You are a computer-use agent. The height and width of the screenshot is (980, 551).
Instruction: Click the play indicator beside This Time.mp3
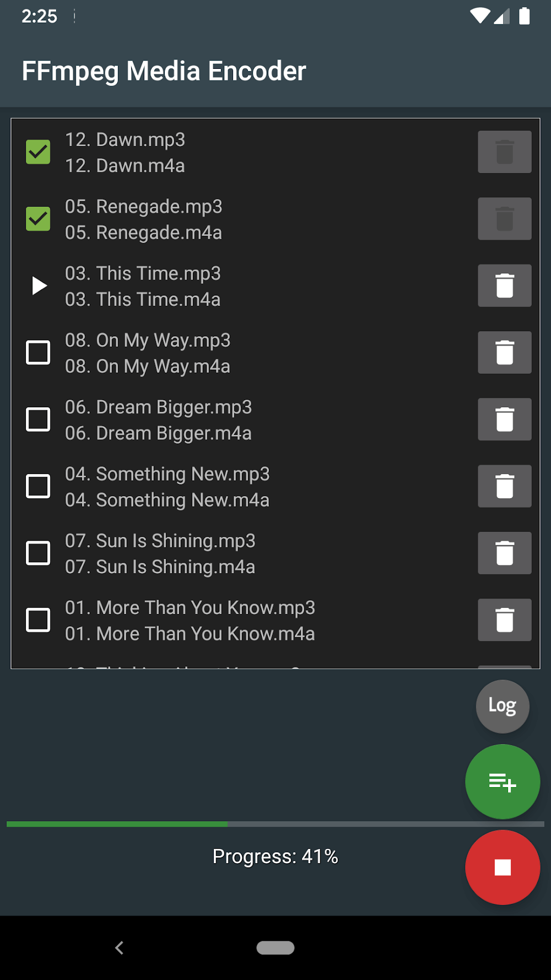tap(38, 286)
